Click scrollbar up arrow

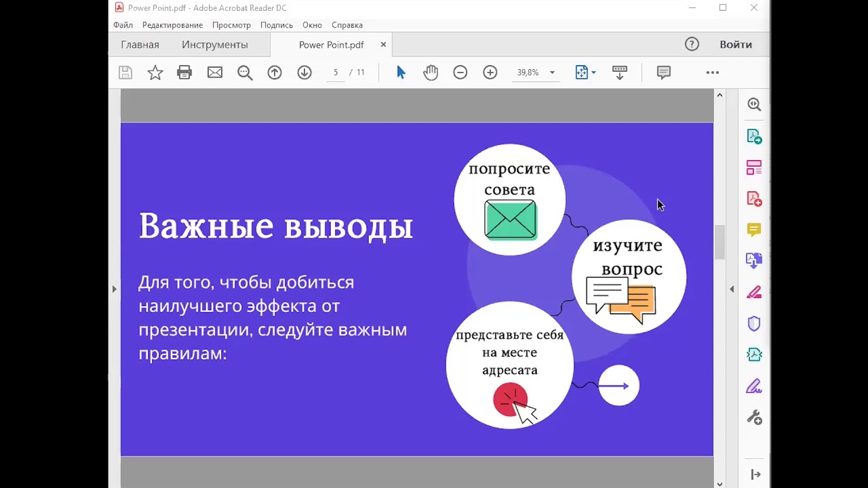[x=719, y=95]
